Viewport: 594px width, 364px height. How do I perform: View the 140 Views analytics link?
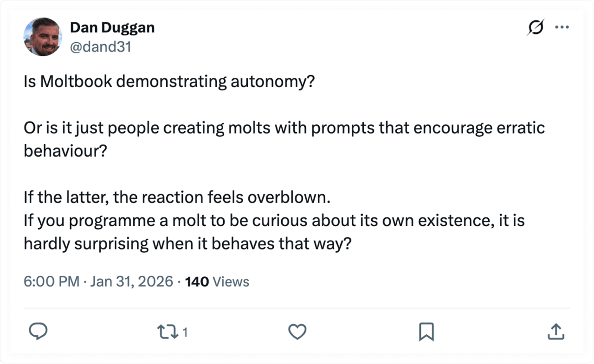(217, 281)
